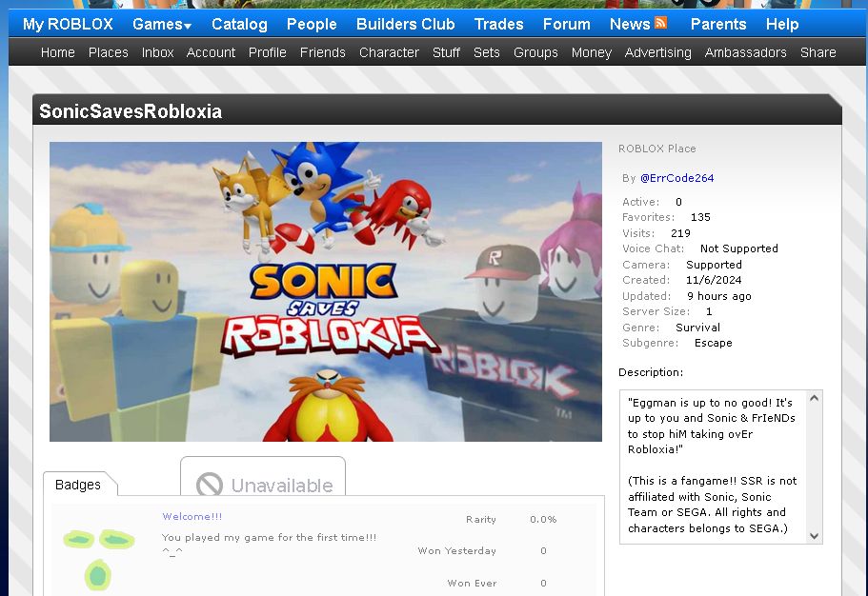The image size is (868, 596).
Task: Open the Share link
Action: tap(818, 52)
